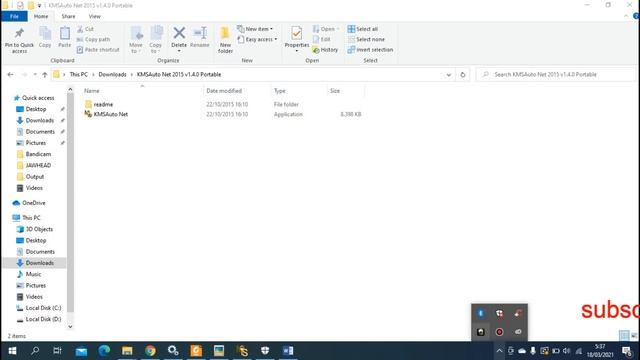Open the File menu
Viewport: 640px width, 360px height.
coord(14,16)
